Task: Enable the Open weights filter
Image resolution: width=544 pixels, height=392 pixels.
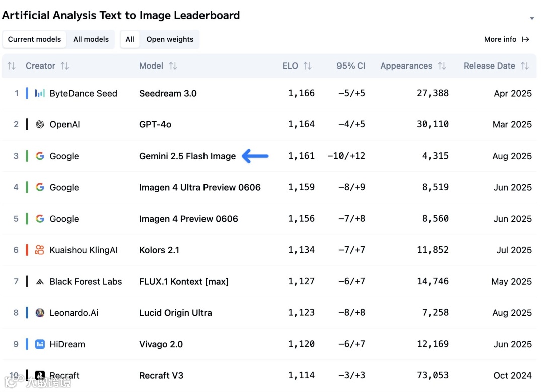Action: (170, 39)
